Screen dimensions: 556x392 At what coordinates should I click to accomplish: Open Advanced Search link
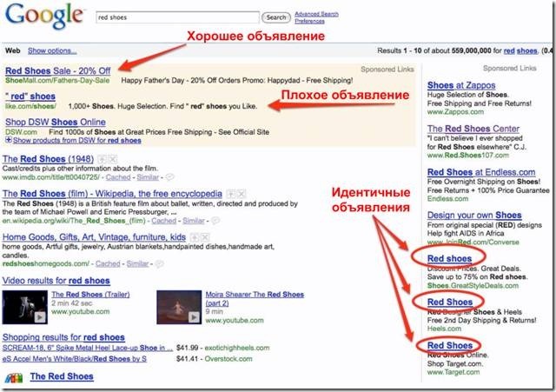[x=316, y=14]
